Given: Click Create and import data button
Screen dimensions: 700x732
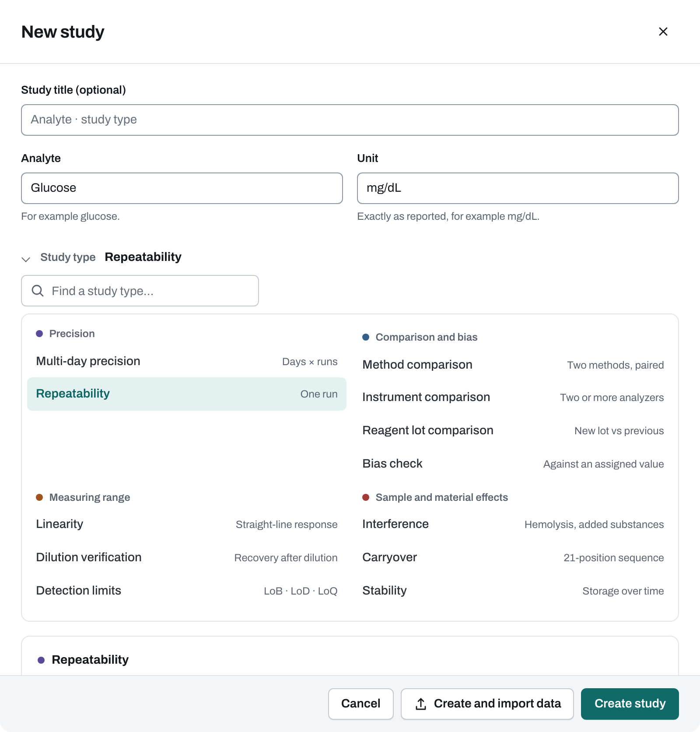Looking at the screenshot, I should point(487,704).
